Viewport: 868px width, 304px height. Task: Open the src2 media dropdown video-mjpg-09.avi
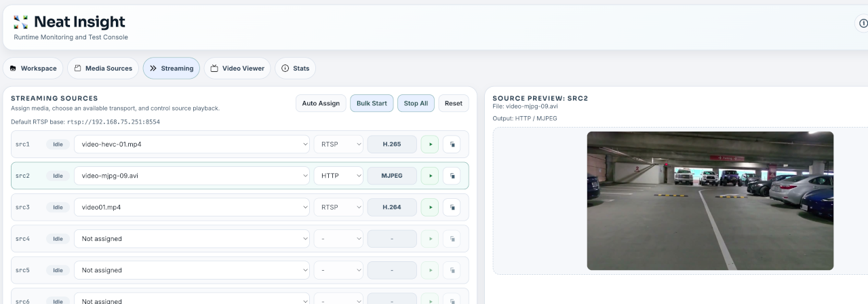(x=192, y=176)
